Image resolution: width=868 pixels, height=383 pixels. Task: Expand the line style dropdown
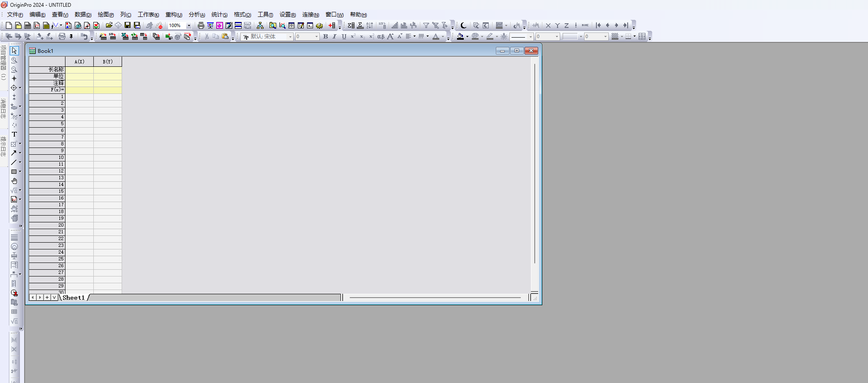[x=531, y=37]
